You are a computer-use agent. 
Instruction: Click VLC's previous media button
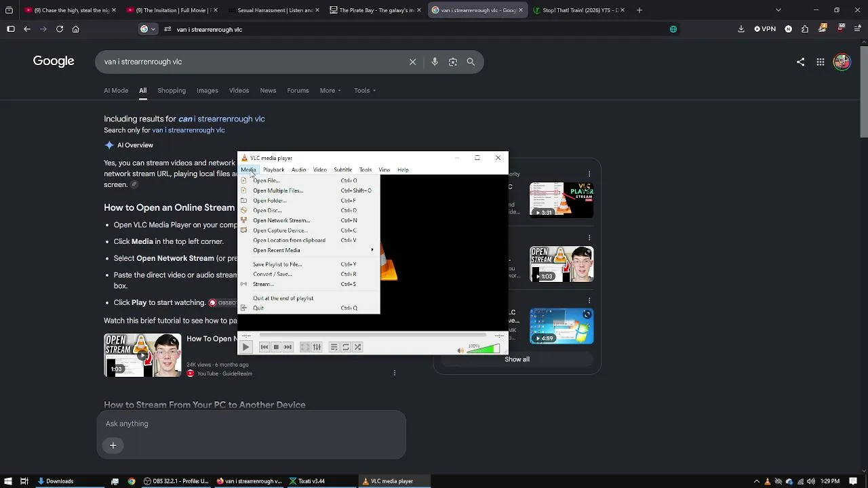pyautogui.click(x=264, y=347)
